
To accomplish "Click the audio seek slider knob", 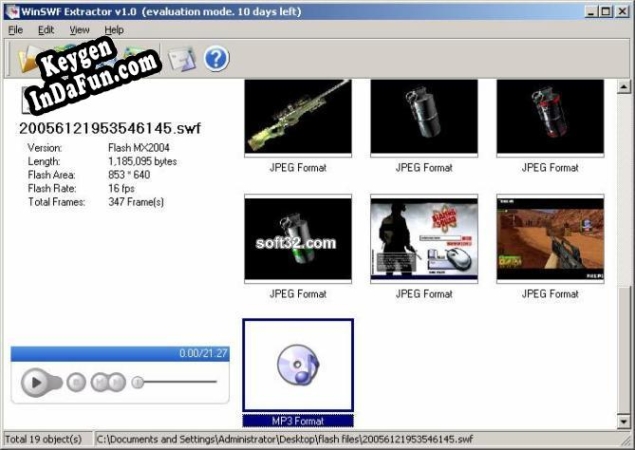I will (x=138, y=382).
